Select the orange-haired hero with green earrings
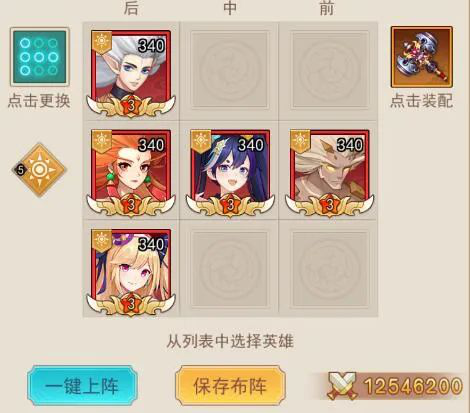This screenshot has height=413, width=470. click(131, 173)
